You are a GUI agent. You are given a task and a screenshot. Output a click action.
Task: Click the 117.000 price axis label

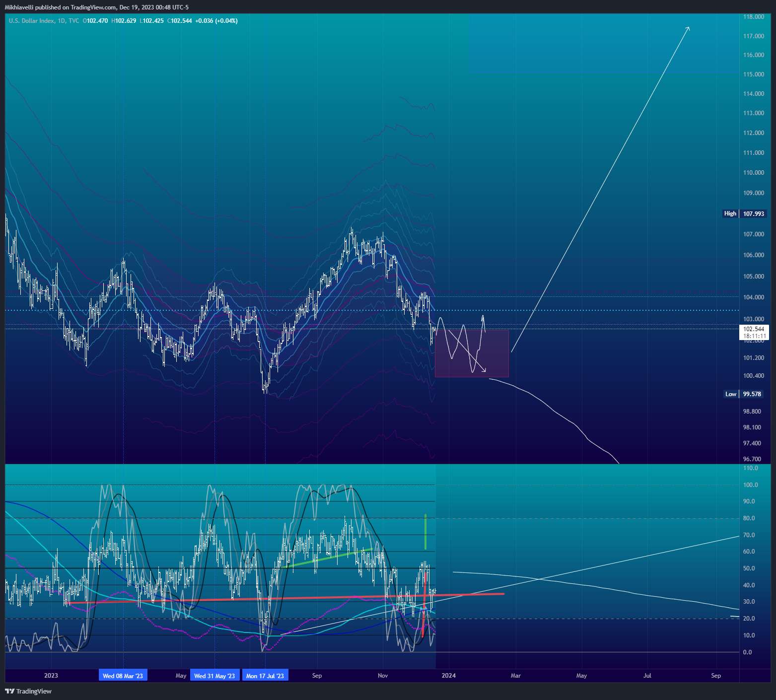click(754, 36)
